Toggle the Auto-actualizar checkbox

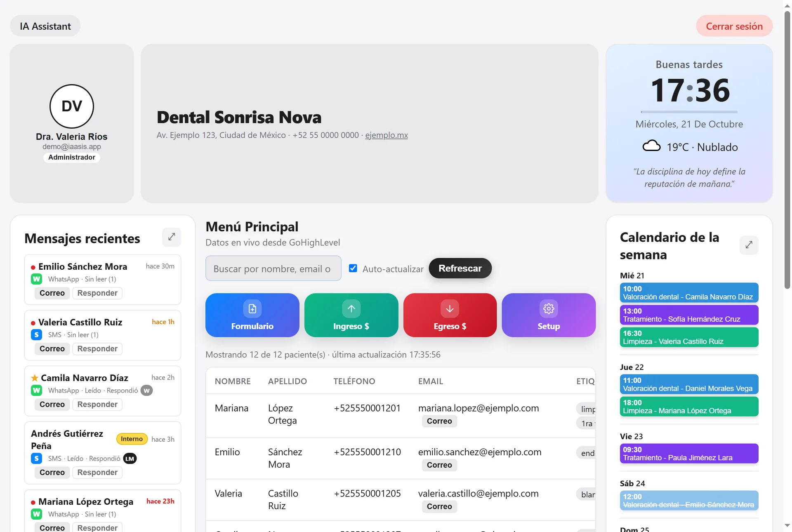(353, 268)
